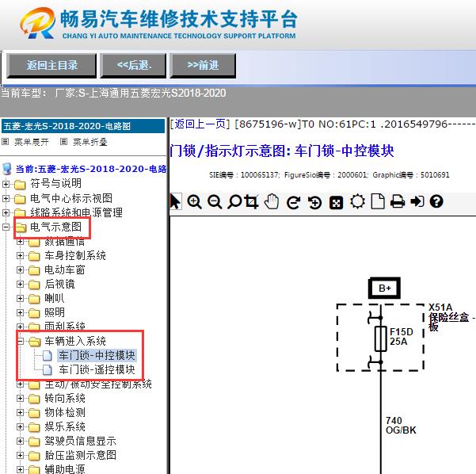Select the plain magnifier zoom tool
476x474 pixels.
[x=234, y=201]
